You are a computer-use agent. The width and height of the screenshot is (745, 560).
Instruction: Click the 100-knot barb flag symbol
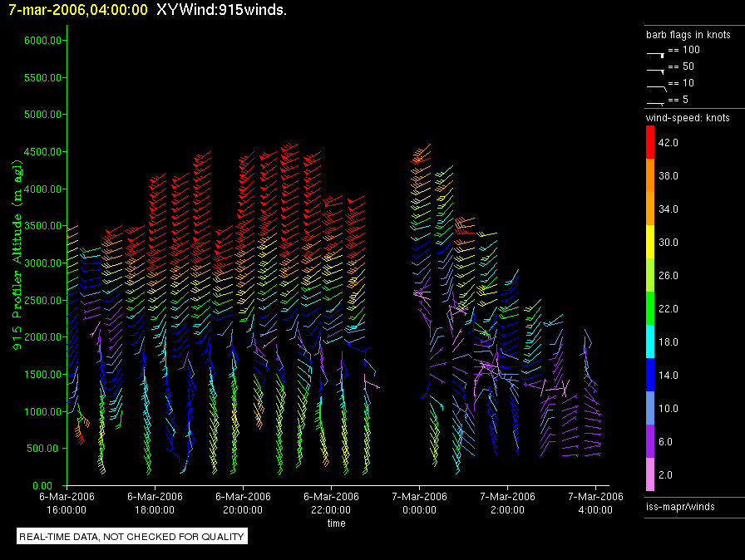pos(656,52)
